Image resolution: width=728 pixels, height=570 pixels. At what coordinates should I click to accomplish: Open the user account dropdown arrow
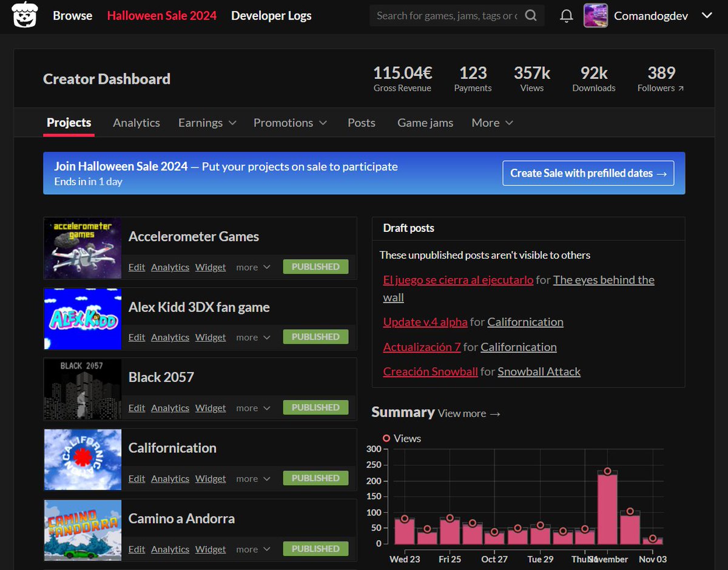tap(707, 16)
